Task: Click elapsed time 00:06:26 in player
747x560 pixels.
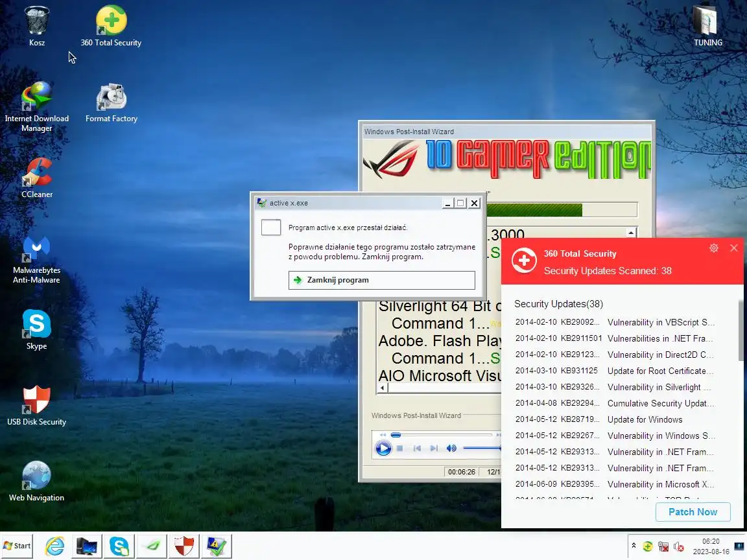Action: click(x=461, y=472)
